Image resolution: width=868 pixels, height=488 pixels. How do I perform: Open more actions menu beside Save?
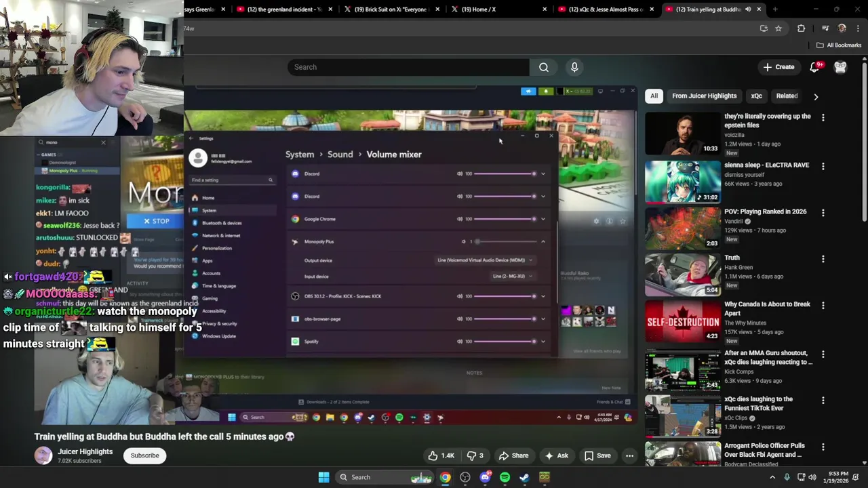point(629,455)
